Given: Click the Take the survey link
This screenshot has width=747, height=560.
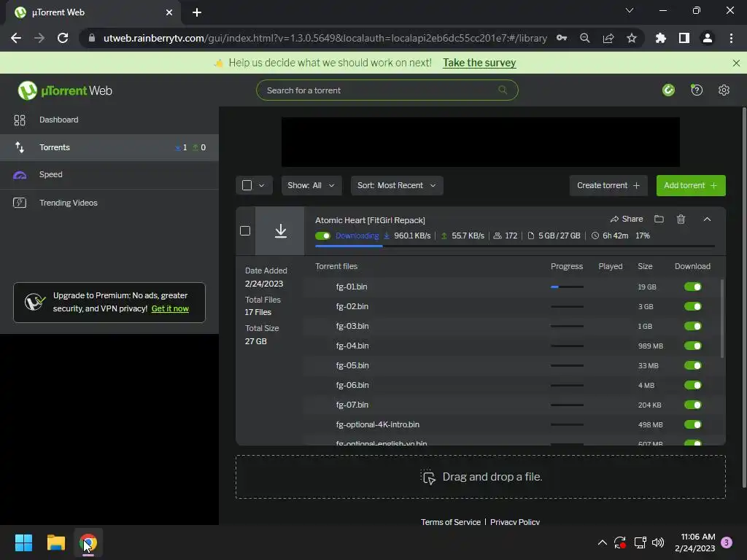Looking at the screenshot, I should 479,63.
